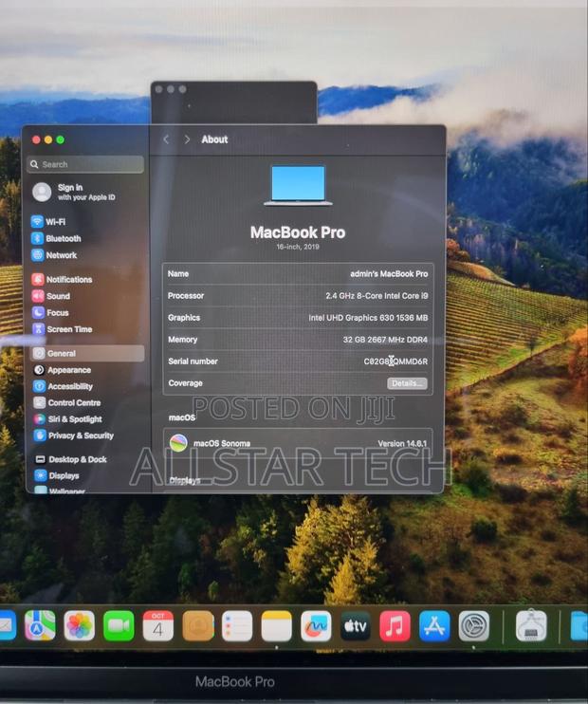The height and width of the screenshot is (704, 588).
Task: Open App Store from the Dock
Action: point(434,625)
